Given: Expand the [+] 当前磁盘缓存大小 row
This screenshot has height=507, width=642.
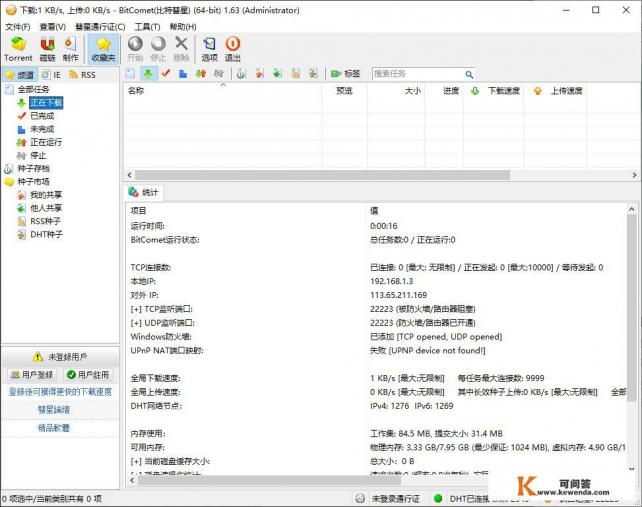Looking at the screenshot, I should (x=170, y=461).
